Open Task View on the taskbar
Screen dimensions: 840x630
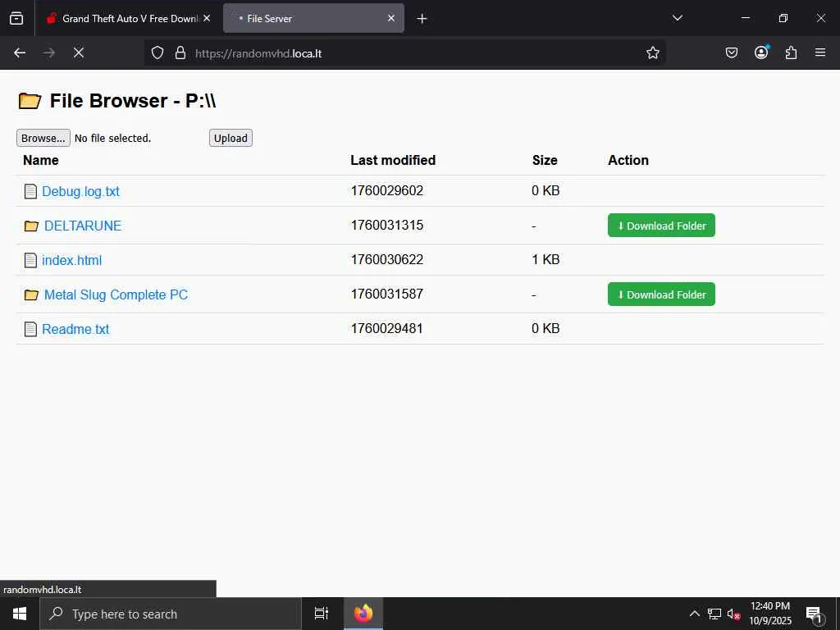[x=322, y=614]
